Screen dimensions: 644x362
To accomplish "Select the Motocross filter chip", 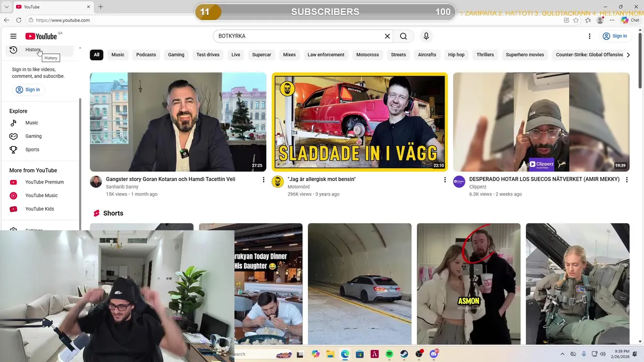I will pyautogui.click(x=367, y=55).
